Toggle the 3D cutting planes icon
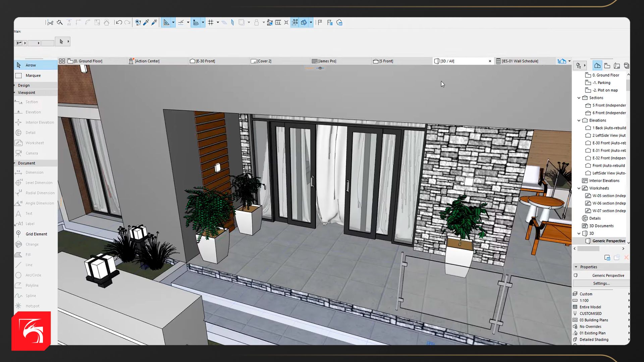This screenshot has height=362, width=644. coord(304,22)
